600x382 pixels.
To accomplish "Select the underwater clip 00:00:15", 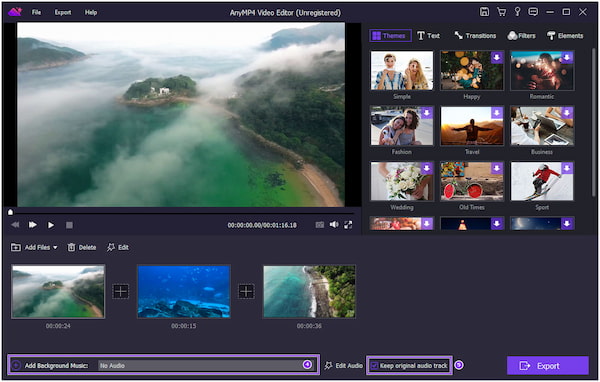I will click(184, 292).
